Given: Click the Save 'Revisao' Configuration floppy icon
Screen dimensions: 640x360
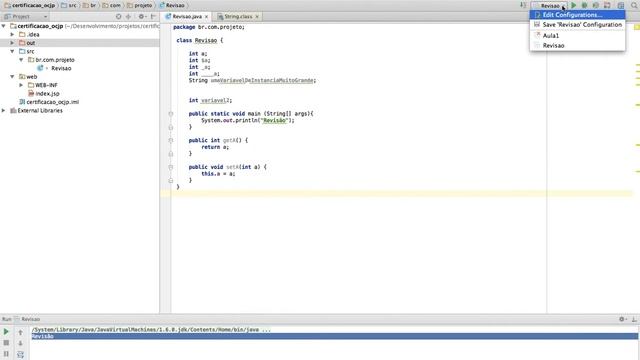Looking at the screenshot, I should pyautogui.click(x=537, y=24).
